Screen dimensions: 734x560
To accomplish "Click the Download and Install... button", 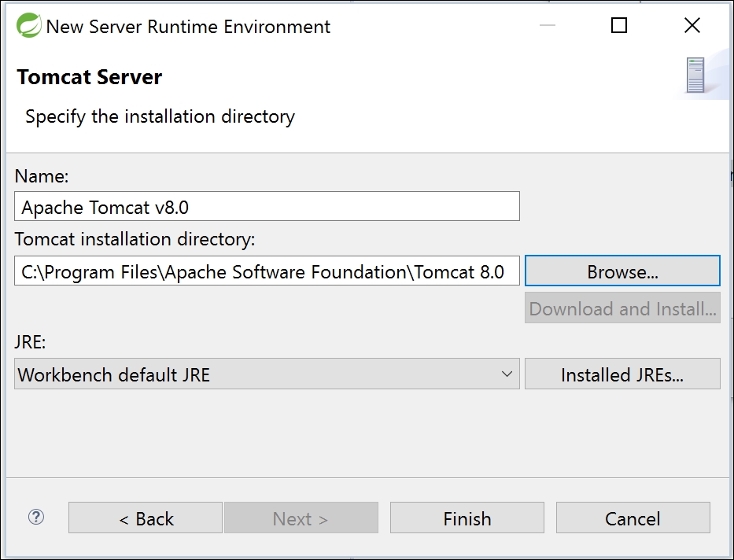I will [x=622, y=308].
